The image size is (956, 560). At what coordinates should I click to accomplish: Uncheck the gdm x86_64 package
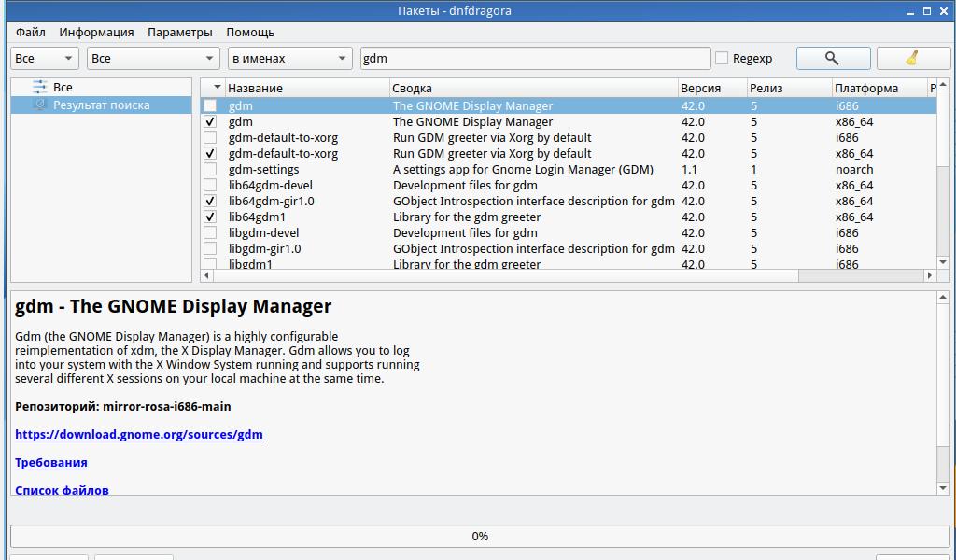tap(210, 122)
